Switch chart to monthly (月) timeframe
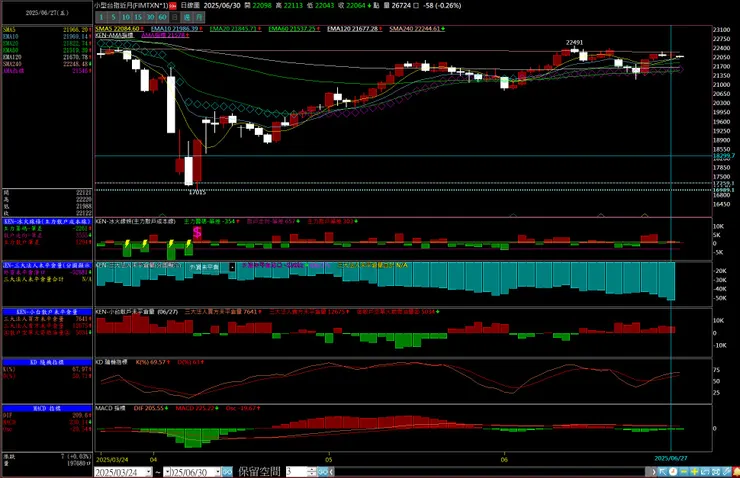This screenshot has width=740, height=478. click(199, 17)
